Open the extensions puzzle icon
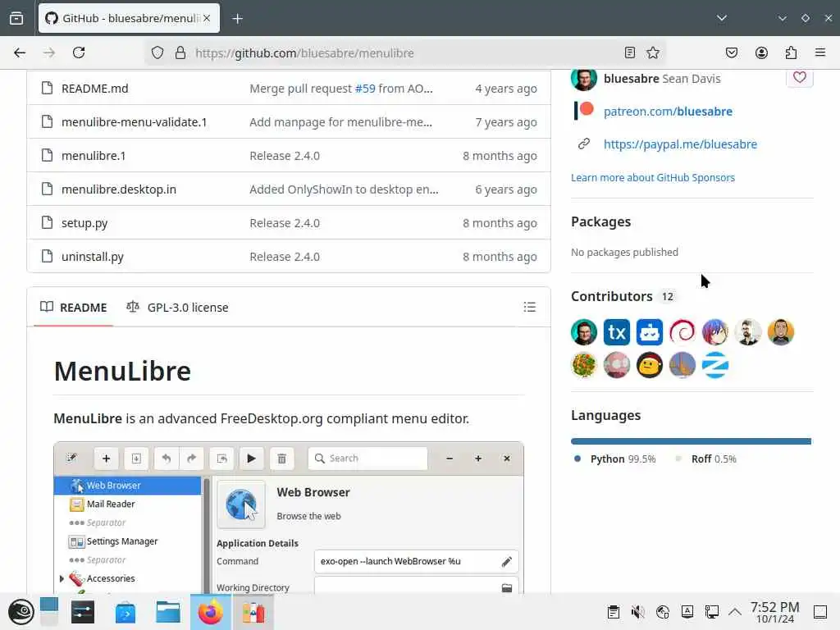 coord(791,52)
